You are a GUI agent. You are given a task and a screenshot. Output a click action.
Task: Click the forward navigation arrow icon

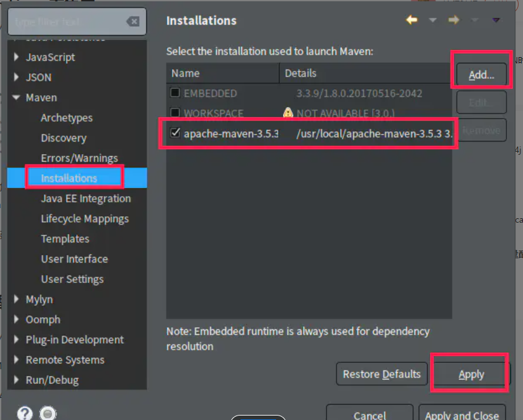(x=453, y=20)
